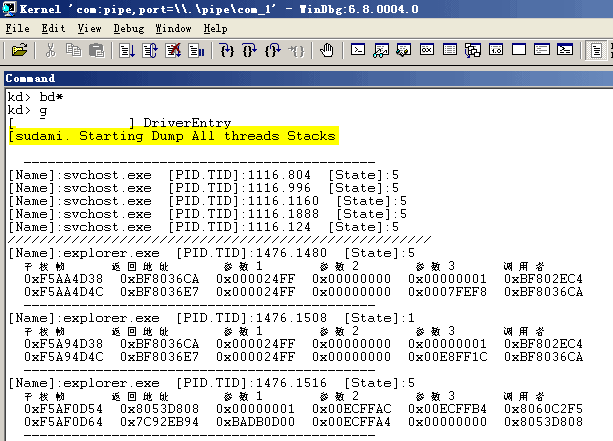
Task: Open the Help menu
Action: pos(215,29)
